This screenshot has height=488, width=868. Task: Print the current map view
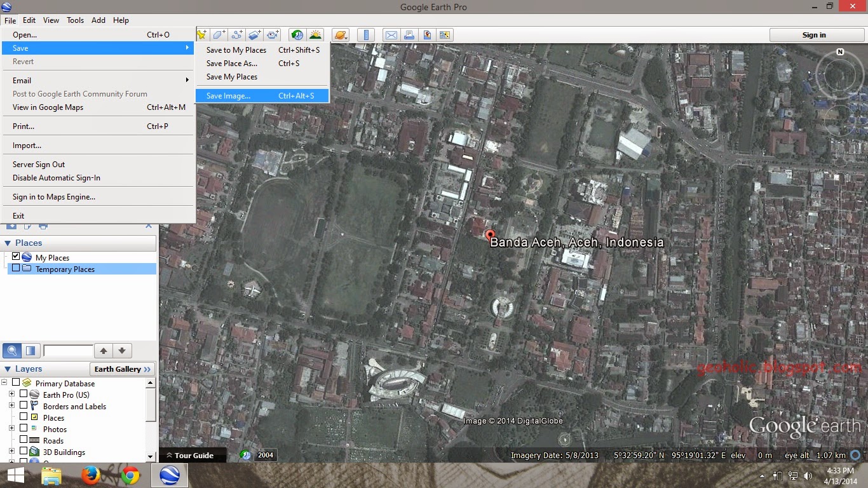coord(409,34)
